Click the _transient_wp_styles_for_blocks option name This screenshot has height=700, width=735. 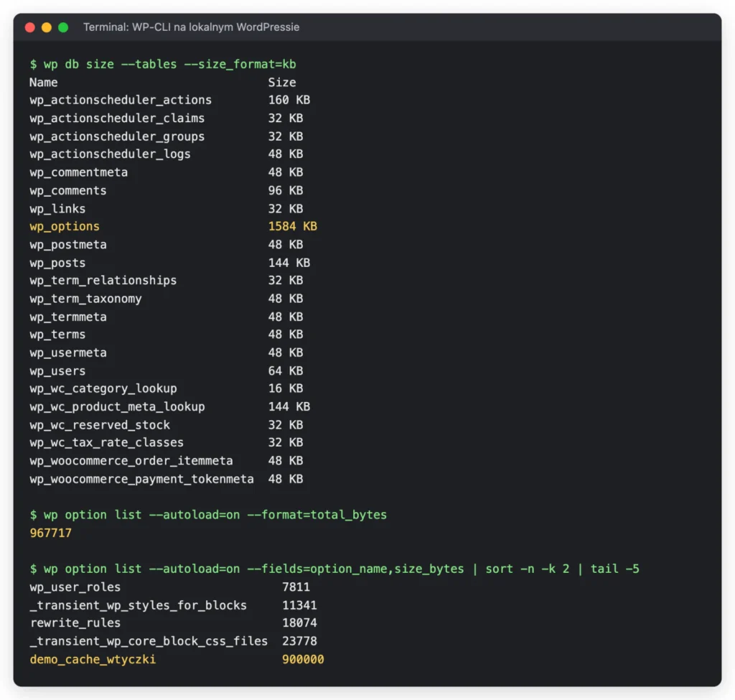click(x=139, y=605)
